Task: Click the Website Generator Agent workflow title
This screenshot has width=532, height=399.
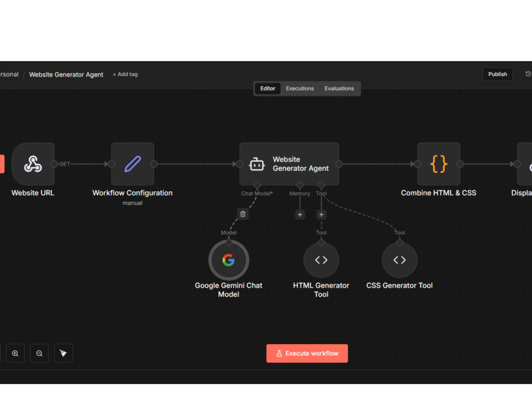Action: pyautogui.click(x=66, y=74)
